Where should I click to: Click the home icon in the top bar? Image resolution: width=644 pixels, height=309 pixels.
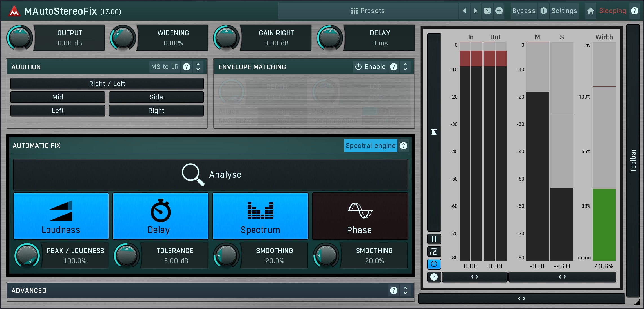coord(591,11)
